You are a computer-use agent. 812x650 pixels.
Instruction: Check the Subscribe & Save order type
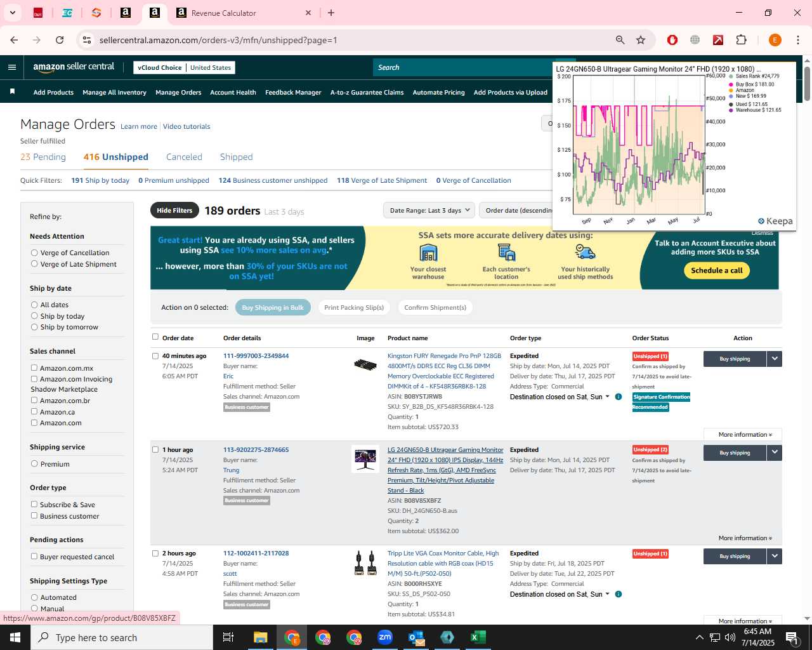pos(34,505)
